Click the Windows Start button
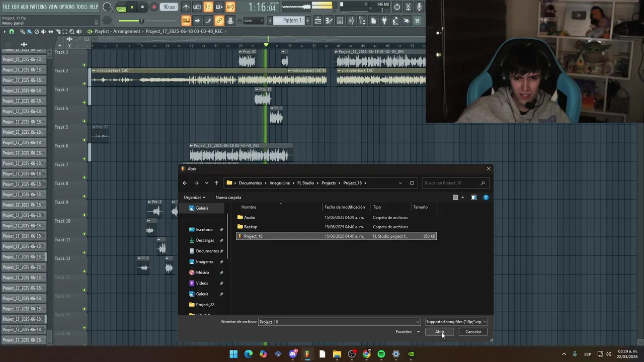This screenshot has width=644, height=362. pos(233,354)
